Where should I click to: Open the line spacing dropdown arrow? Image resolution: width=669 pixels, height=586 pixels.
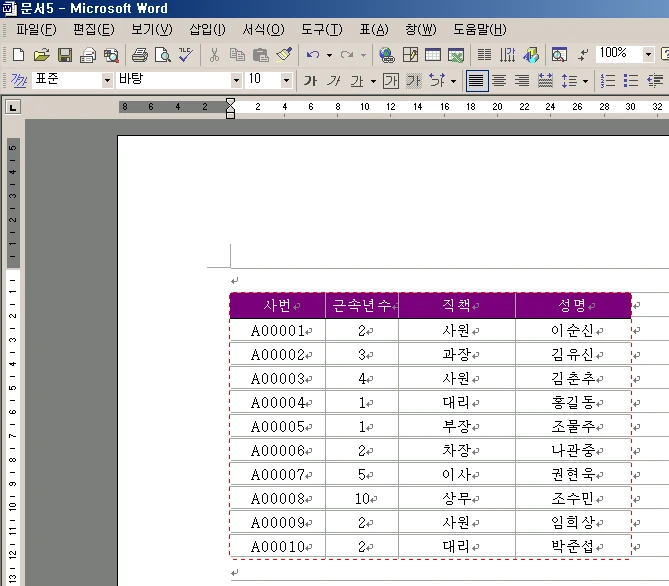pyautogui.click(x=585, y=81)
